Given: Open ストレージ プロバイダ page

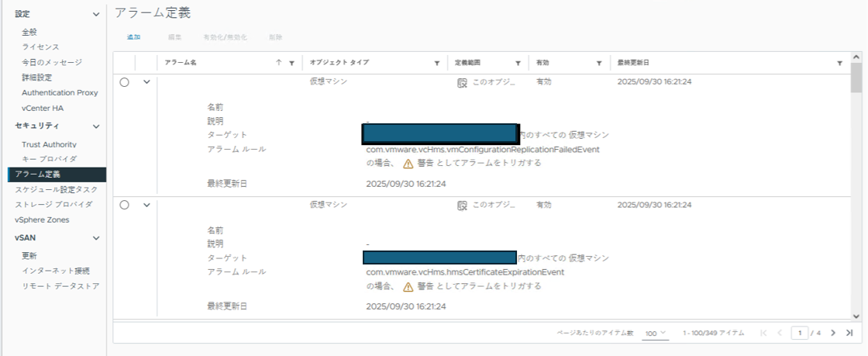Looking at the screenshot, I should 53,204.
